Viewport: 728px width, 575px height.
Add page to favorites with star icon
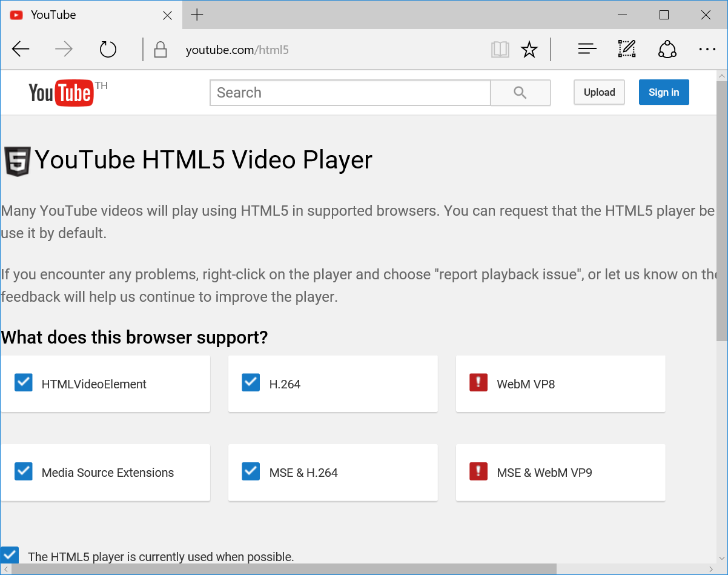pyautogui.click(x=529, y=50)
